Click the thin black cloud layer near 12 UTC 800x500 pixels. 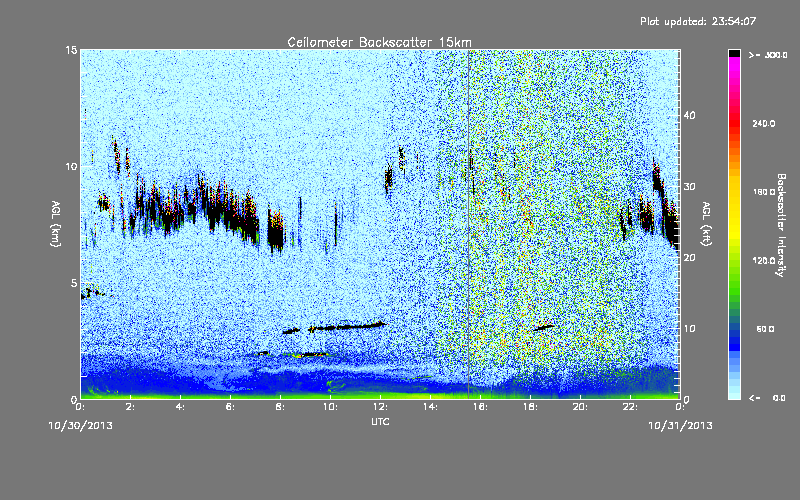(347, 326)
